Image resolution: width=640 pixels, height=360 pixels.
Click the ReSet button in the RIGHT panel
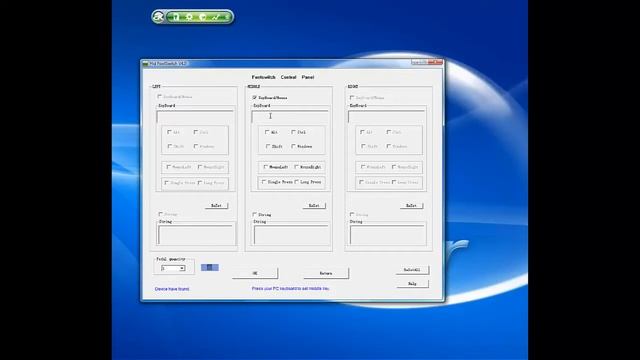click(x=411, y=206)
